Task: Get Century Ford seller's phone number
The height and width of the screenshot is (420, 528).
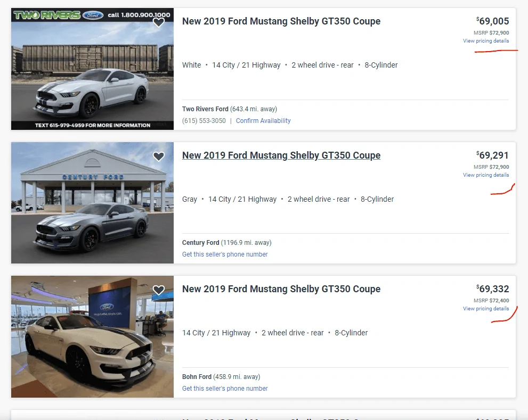Action: [225, 254]
